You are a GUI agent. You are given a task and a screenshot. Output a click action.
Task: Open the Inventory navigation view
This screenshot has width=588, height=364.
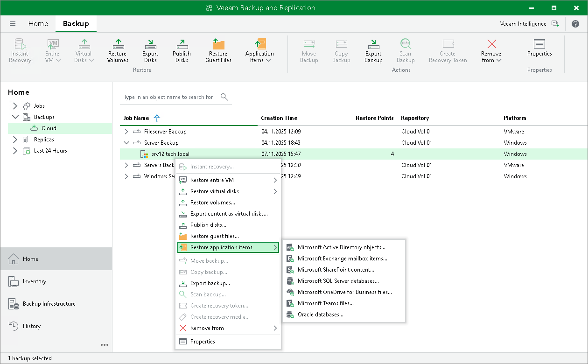(56, 281)
